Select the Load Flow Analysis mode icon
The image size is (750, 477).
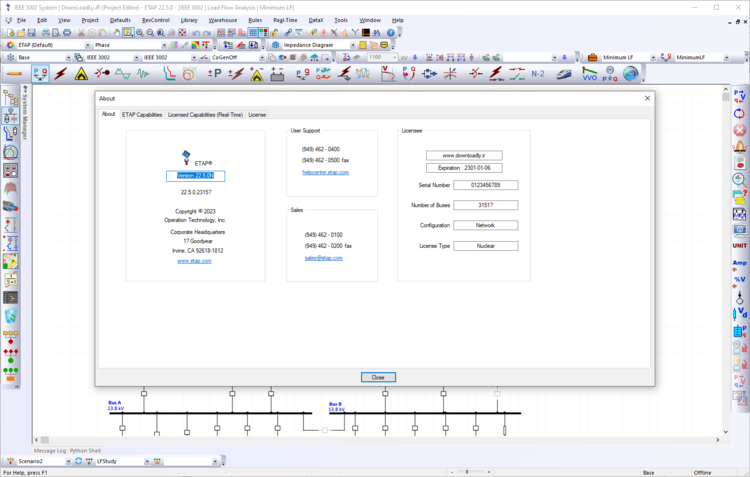tap(37, 74)
